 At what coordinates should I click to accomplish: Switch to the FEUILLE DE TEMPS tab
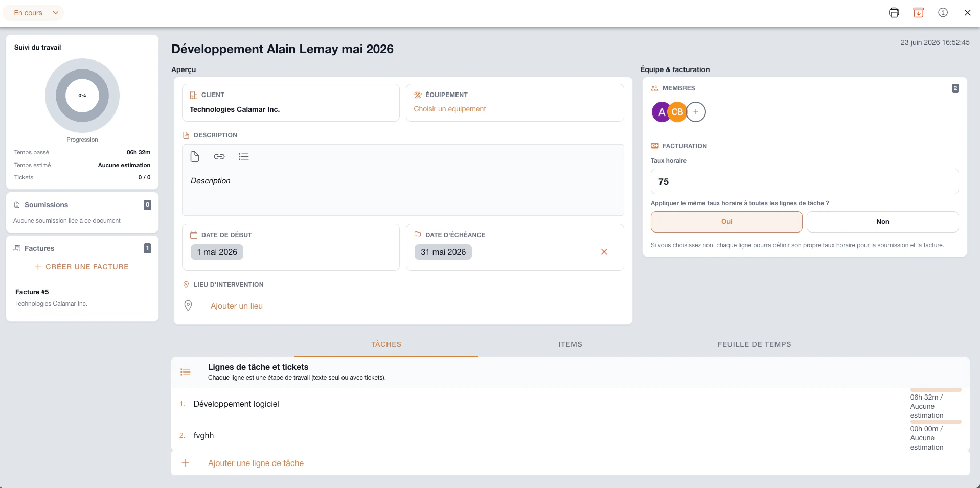(x=754, y=344)
